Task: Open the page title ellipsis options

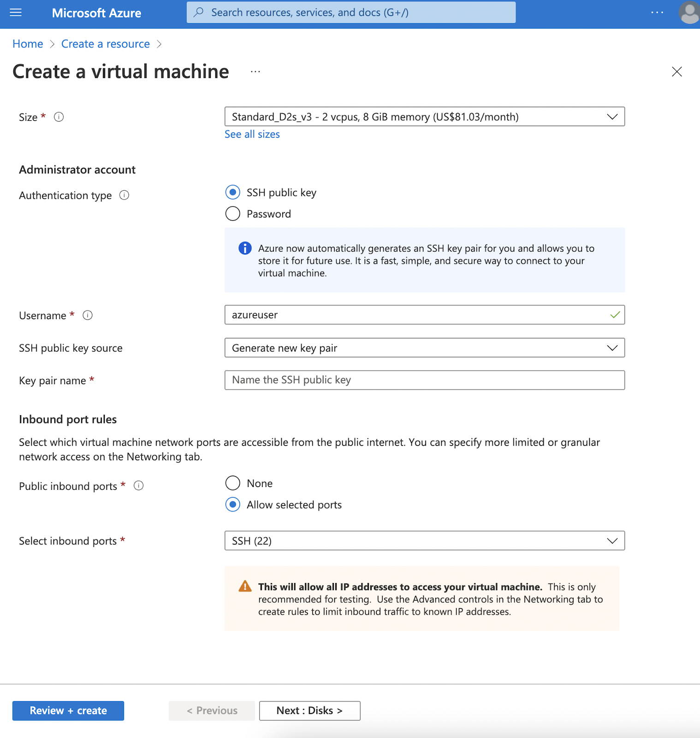Action: pos(255,72)
